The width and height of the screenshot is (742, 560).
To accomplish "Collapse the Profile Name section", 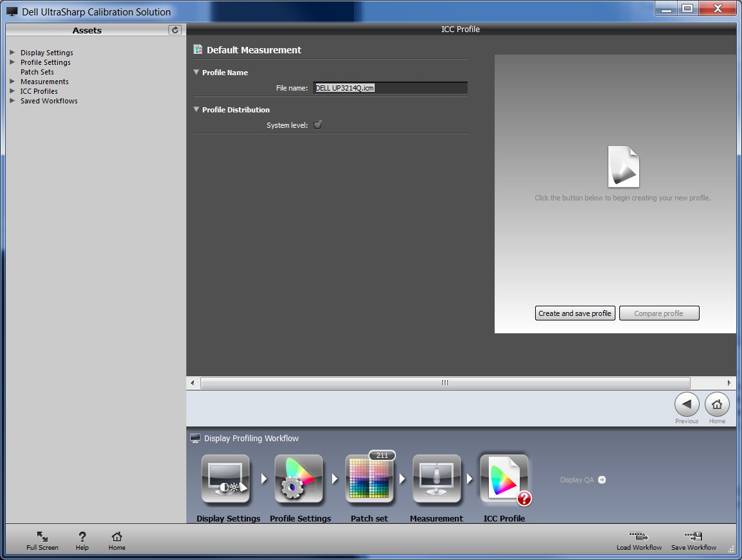I will click(x=197, y=73).
